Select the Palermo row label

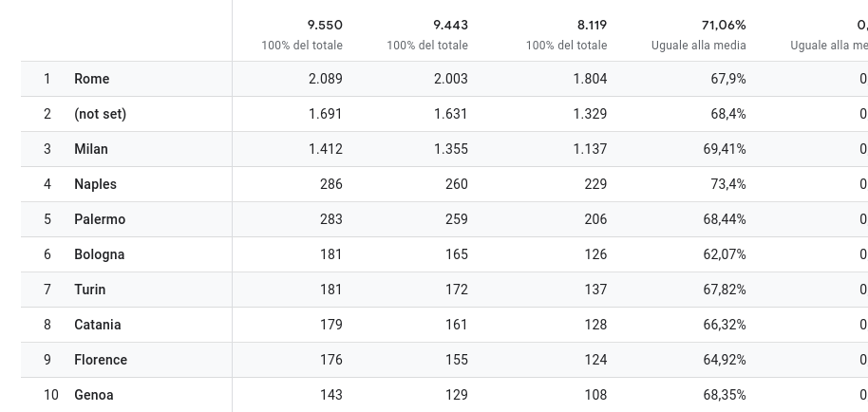(100, 219)
